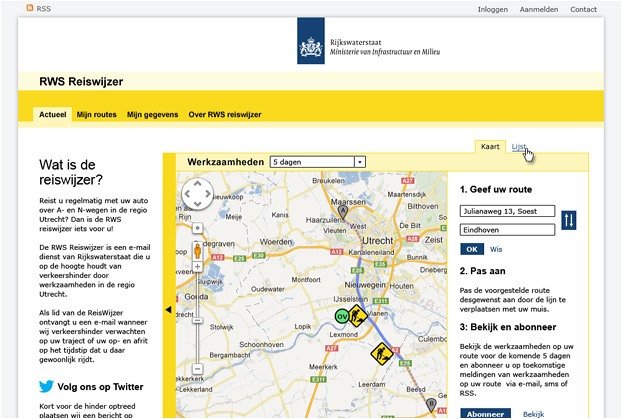The height and width of the screenshot is (419, 622).
Task: Collapse the map panel with the black arrow
Action: [x=169, y=309]
